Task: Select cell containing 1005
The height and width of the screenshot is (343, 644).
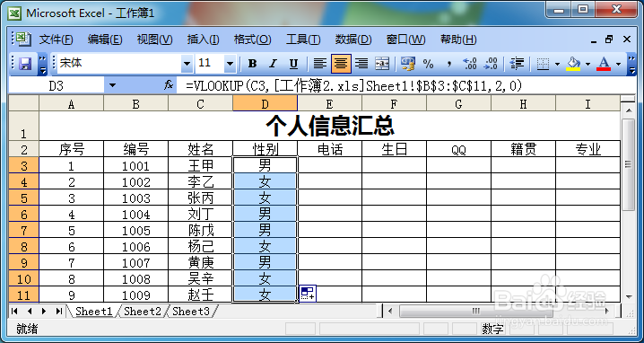Action: pos(136,230)
